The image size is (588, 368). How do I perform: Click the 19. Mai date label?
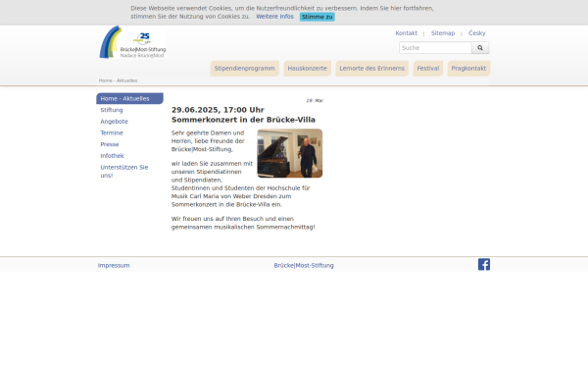coord(315,101)
